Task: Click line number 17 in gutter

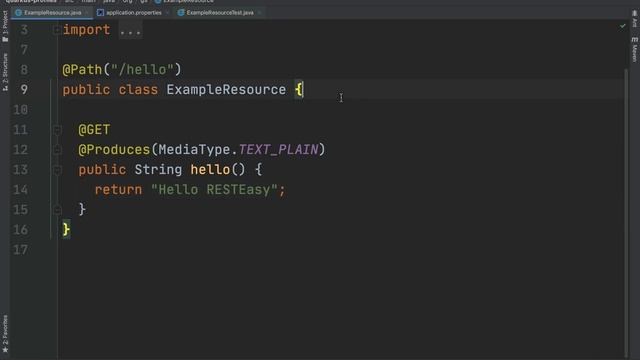Action: click(x=20, y=250)
